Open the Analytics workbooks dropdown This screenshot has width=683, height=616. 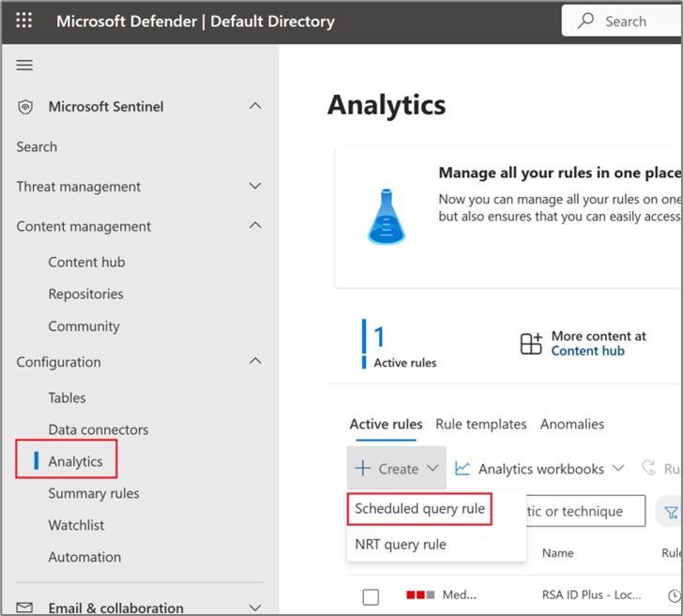[x=617, y=469]
